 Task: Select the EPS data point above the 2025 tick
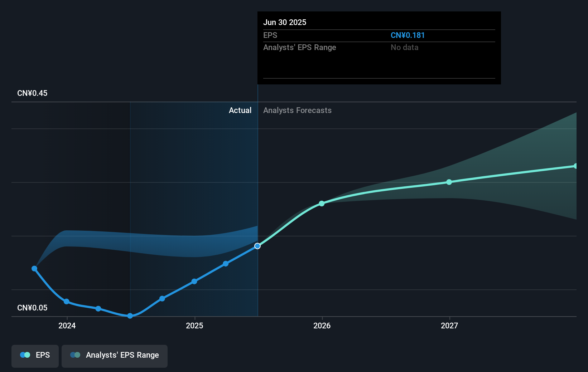click(x=194, y=282)
